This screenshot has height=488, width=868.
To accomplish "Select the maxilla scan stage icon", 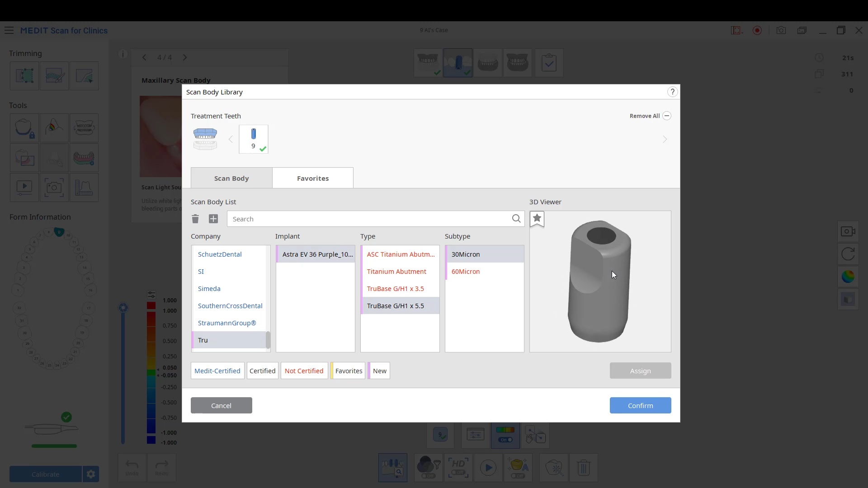I will [428, 63].
